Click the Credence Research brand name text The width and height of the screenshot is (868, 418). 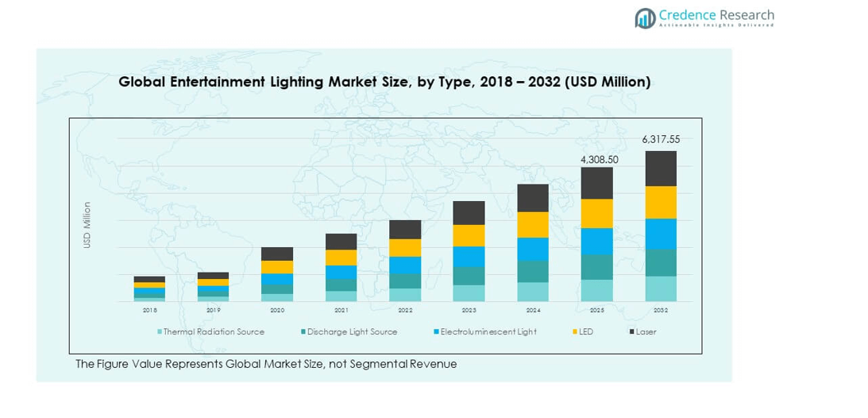(716, 15)
